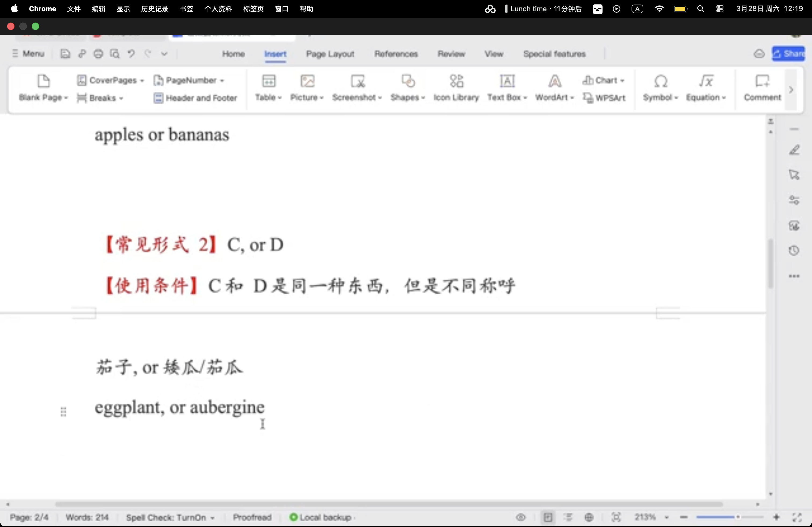Open history clock icon in right sidebar
812x527 pixels.
coord(794,251)
